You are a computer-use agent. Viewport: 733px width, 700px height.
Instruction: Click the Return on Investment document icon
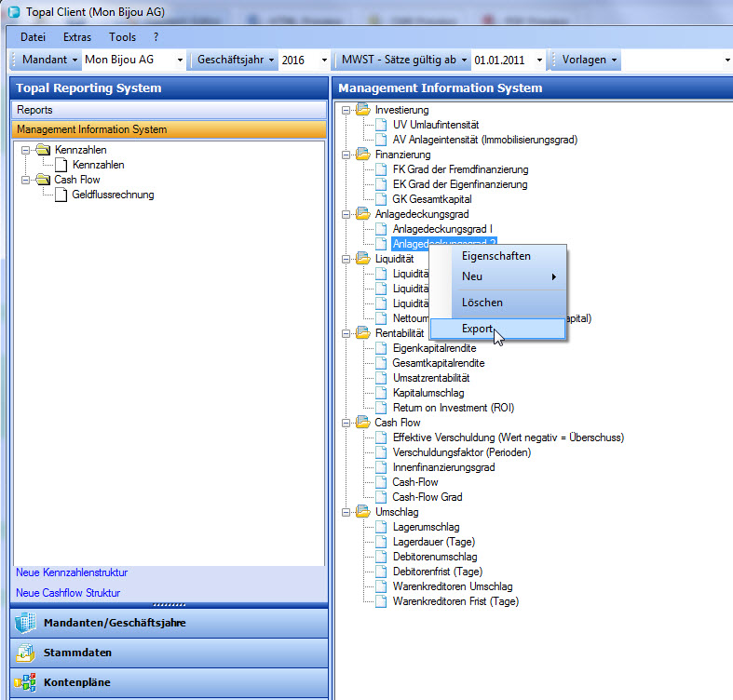(x=381, y=408)
